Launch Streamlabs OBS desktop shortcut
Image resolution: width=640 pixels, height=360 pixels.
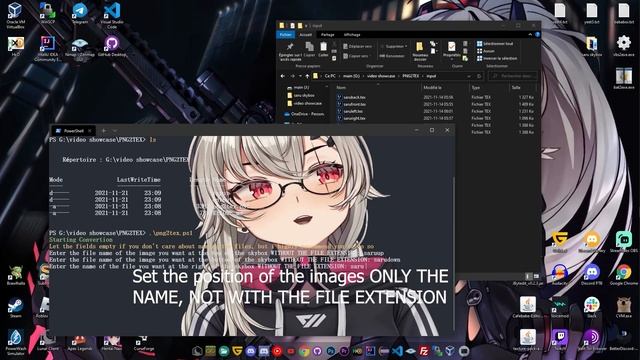coord(624,242)
